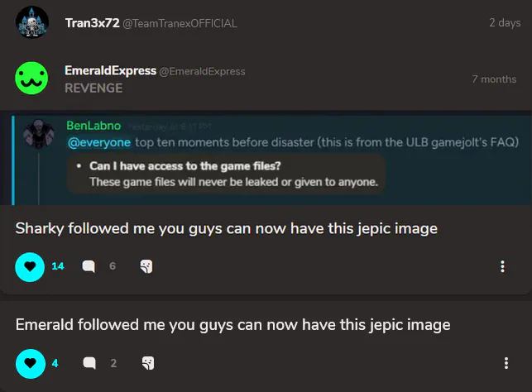Open comments icon on the Emerald post
Screen dimensions: 532x392
coord(89,363)
